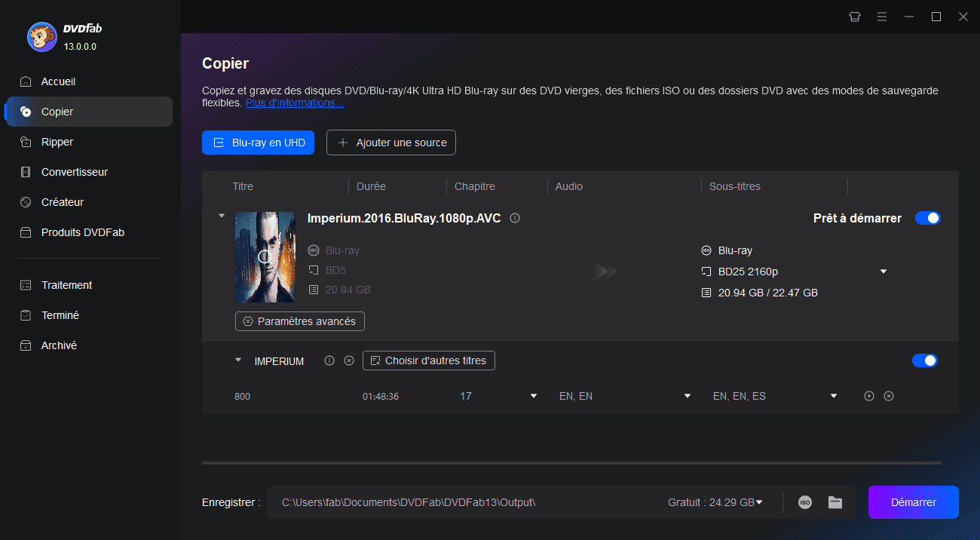Image resolution: width=980 pixels, height=540 pixels.
Task: Toggle the IMPERIUM title switch
Action: point(925,361)
